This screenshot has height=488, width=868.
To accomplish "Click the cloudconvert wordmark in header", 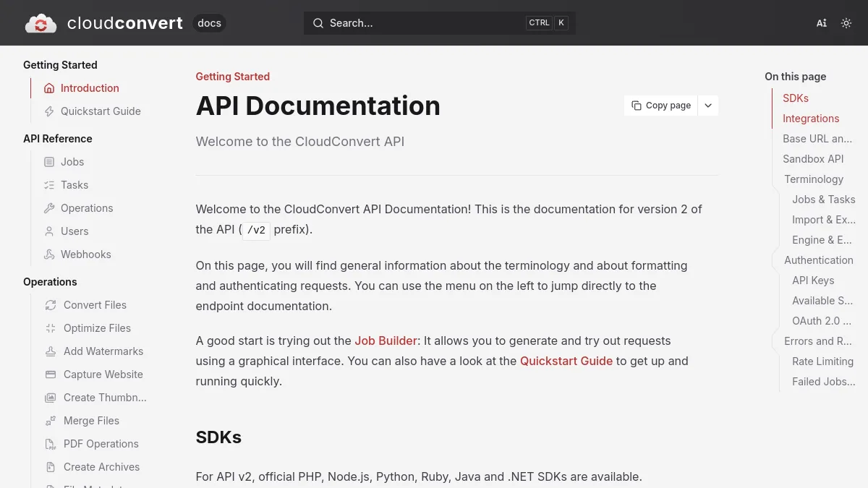I will pos(125,23).
